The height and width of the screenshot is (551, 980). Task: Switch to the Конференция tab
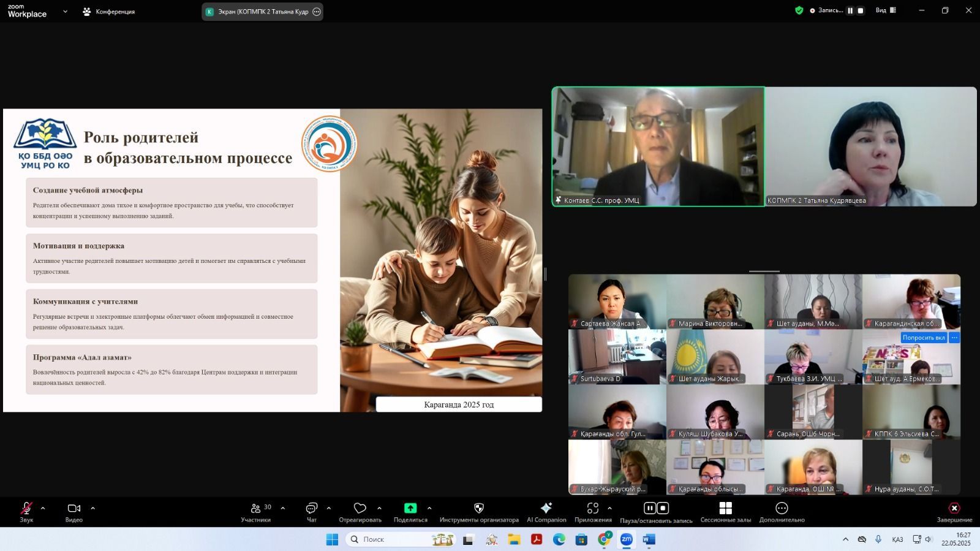(109, 12)
